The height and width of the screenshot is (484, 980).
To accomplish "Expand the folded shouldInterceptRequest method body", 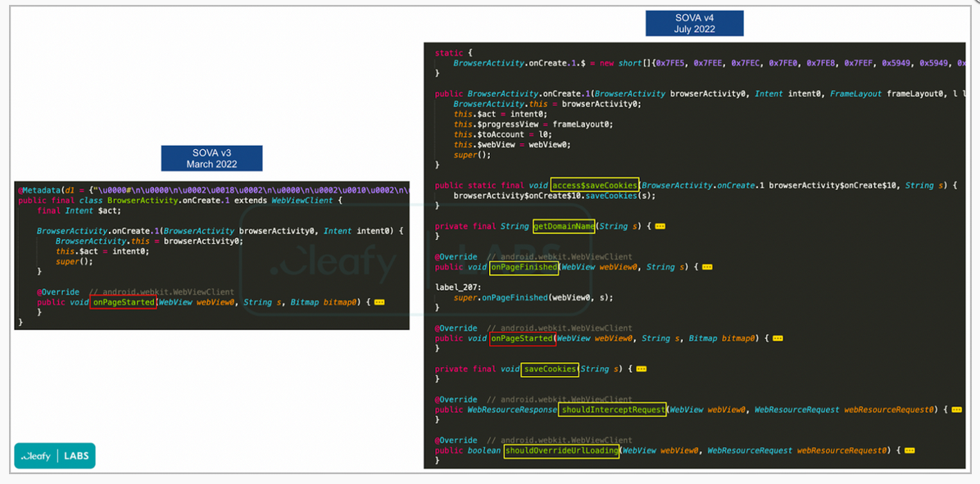I will pyautogui.click(x=957, y=409).
